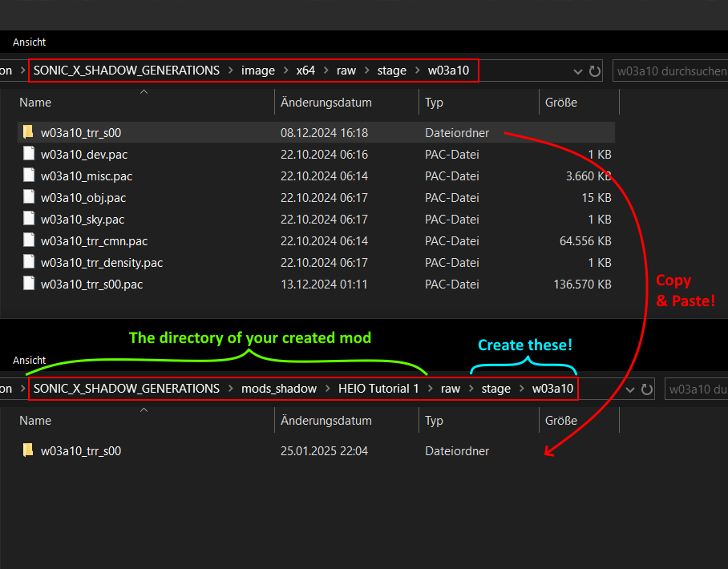Click the w03a10_dev.pac file name

tap(84, 155)
